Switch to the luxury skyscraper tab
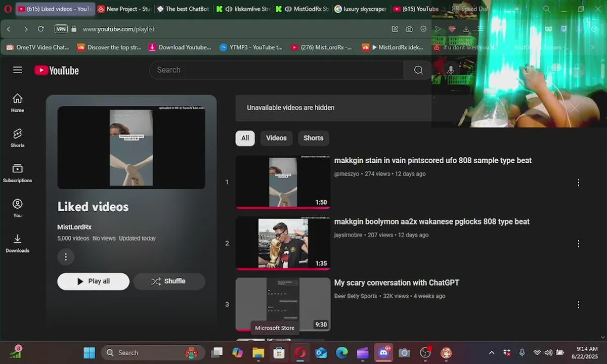Viewport: 607px width, 364px height. [x=361, y=9]
